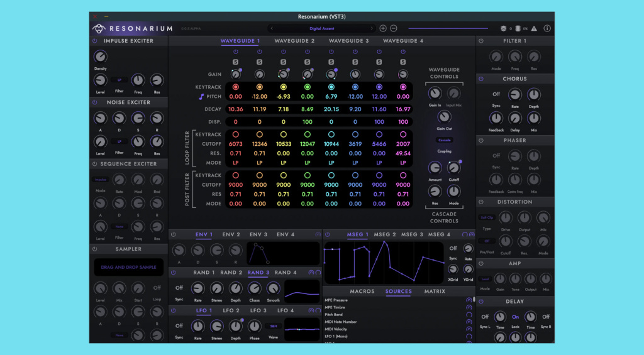Click the MSEG Sync Off button
Viewport: 644px width, 355px height.
[x=453, y=248]
